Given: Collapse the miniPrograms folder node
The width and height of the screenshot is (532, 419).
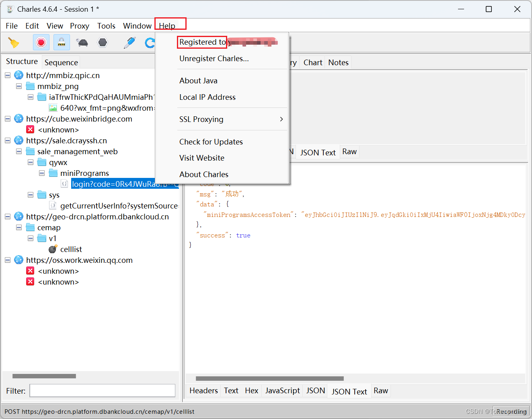Looking at the screenshot, I should click(x=42, y=173).
